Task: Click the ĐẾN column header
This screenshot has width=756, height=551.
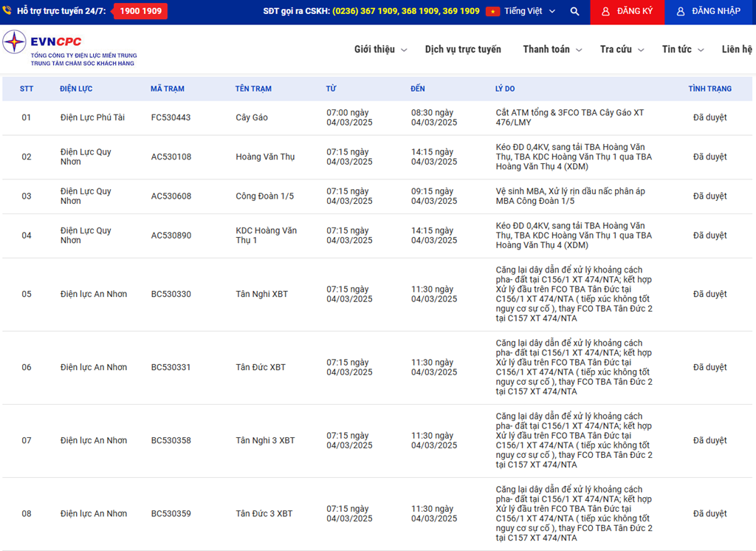Action: click(x=418, y=89)
